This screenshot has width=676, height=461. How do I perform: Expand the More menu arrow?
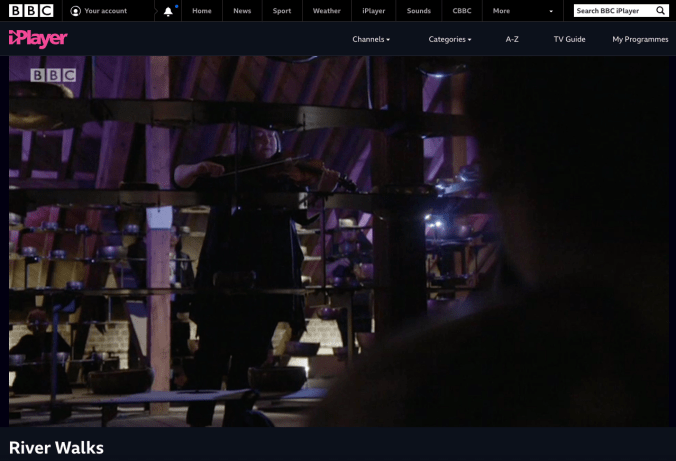click(x=550, y=11)
